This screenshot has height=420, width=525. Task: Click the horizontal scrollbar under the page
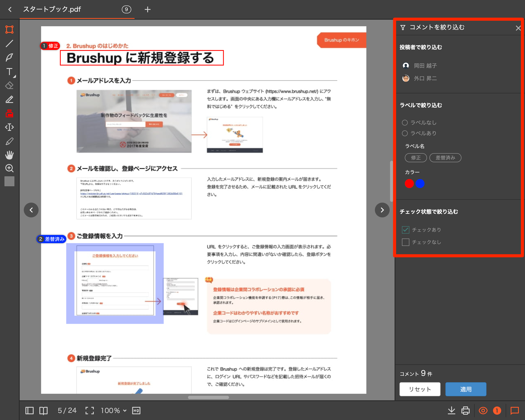point(208,397)
